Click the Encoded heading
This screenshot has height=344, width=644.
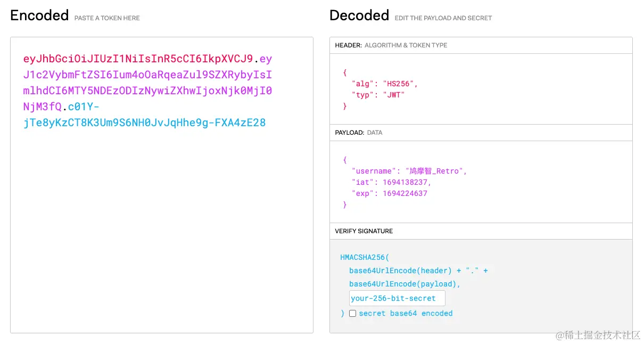click(x=39, y=15)
